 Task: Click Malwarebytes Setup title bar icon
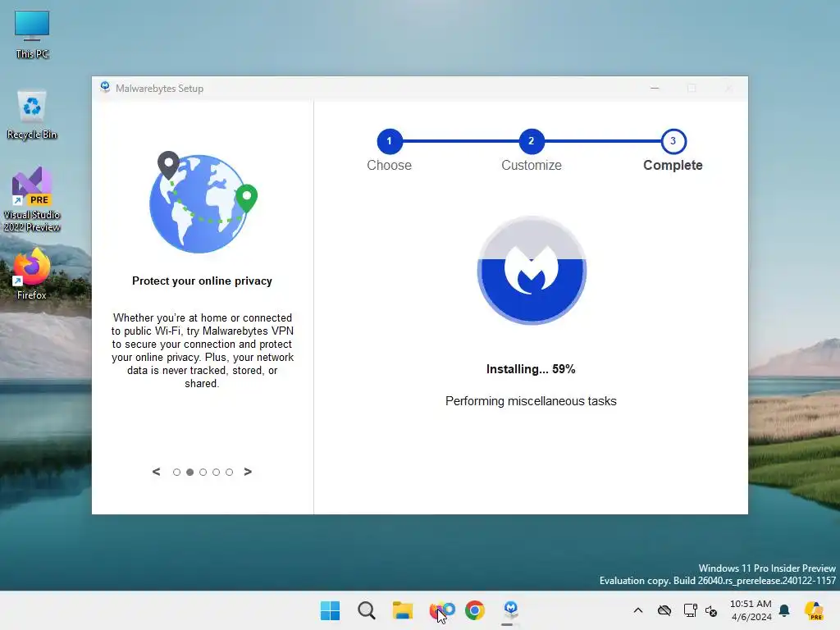tap(105, 87)
